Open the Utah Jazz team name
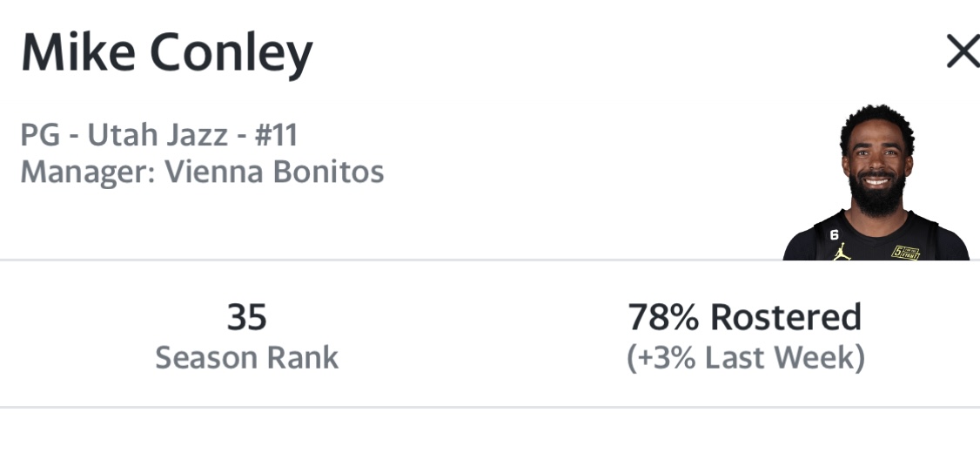The height and width of the screenshot is (453, 980). coord(158,135)
